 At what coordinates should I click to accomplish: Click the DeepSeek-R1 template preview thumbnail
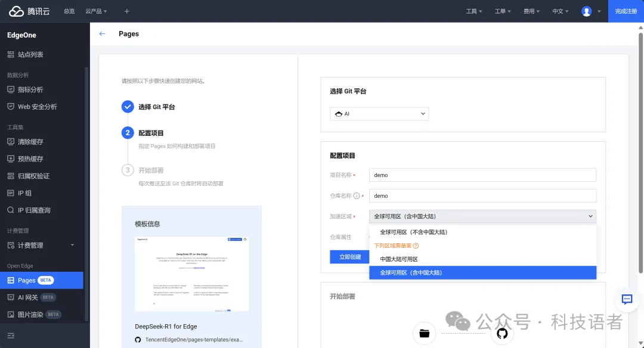(x=192, y=274)
